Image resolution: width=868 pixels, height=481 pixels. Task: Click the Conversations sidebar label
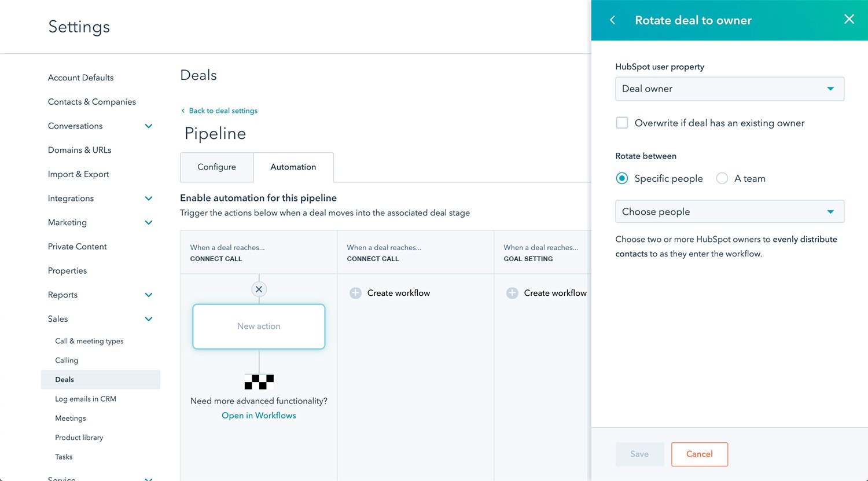[75, 126]
